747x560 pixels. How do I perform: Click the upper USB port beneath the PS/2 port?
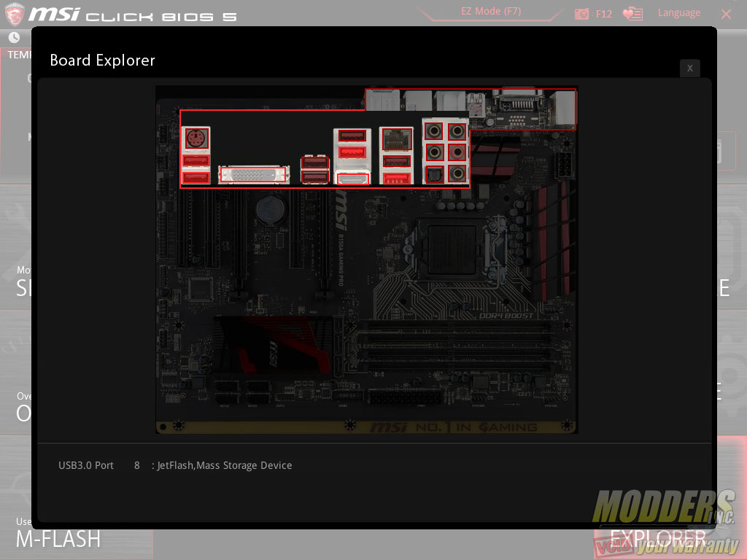click(x=196, y=160)
